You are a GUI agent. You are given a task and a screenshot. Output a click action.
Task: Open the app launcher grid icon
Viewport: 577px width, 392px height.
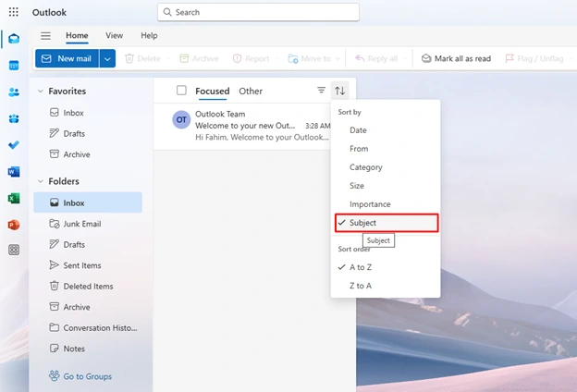coord(14,12)
